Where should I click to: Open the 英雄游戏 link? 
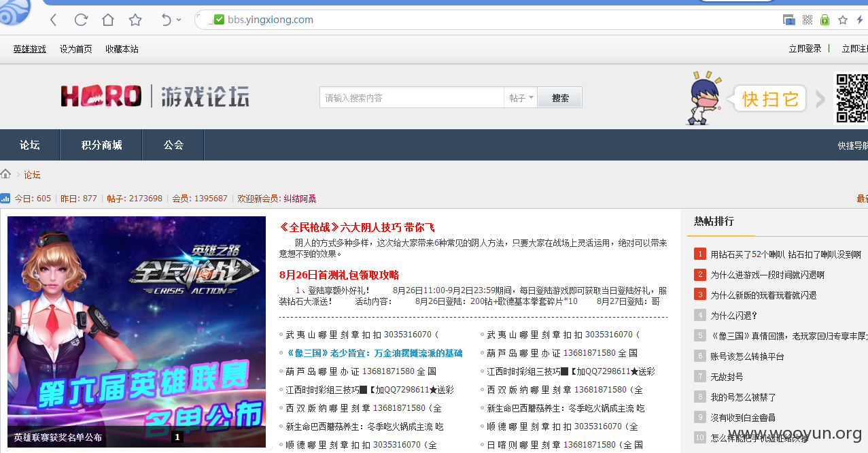pos(30,49)
